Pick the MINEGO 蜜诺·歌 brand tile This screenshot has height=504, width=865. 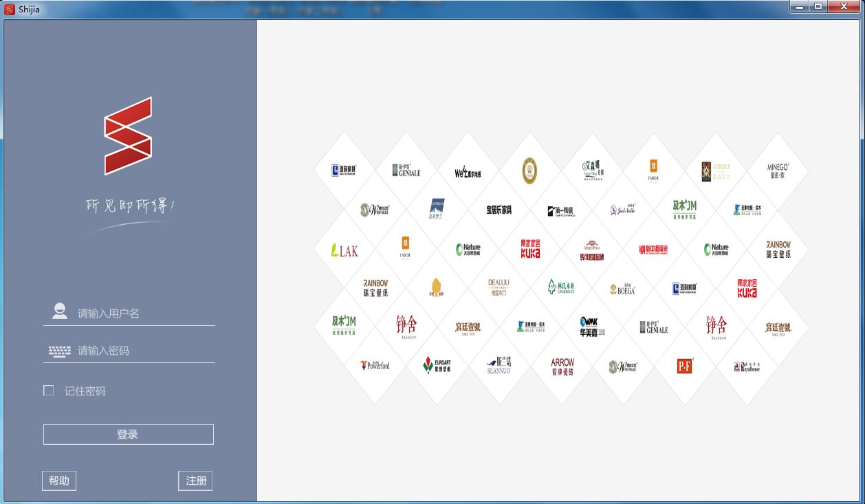coord(778,171)
